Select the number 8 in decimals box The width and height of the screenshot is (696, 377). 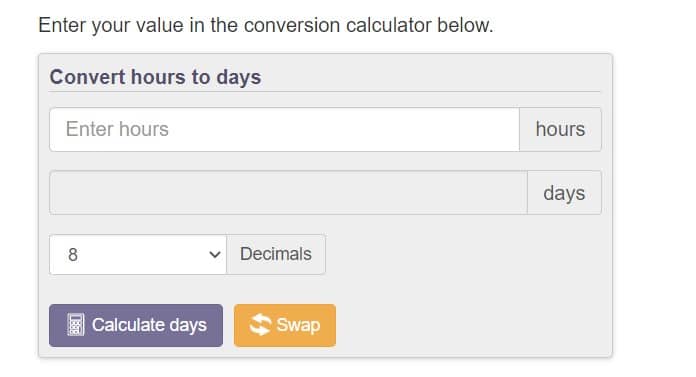73,255
